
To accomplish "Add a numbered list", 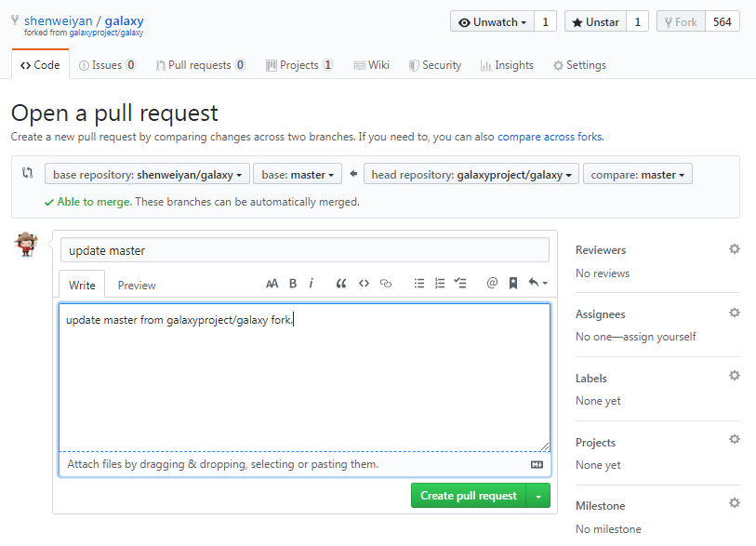I will [x=440, y=284].
